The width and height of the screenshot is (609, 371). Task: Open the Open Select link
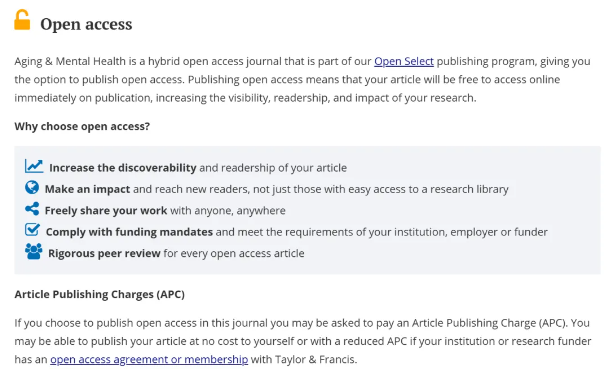pos(404,61)
